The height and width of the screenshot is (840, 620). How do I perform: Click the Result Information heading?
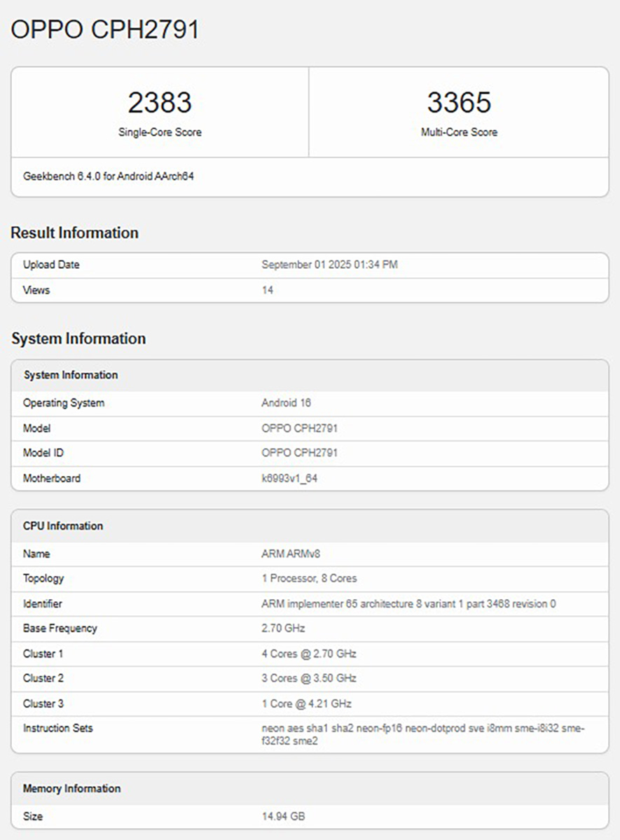tap(74, 232)
